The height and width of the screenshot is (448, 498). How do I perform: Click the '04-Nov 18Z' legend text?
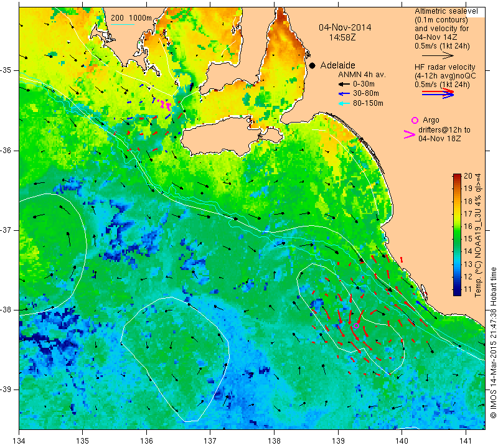tap(439, 139)
